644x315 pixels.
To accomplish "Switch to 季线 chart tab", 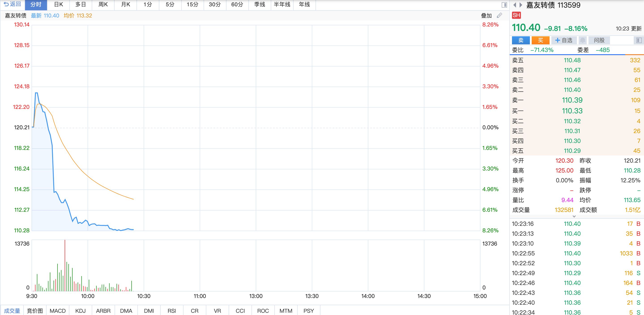I will point(260,5).
